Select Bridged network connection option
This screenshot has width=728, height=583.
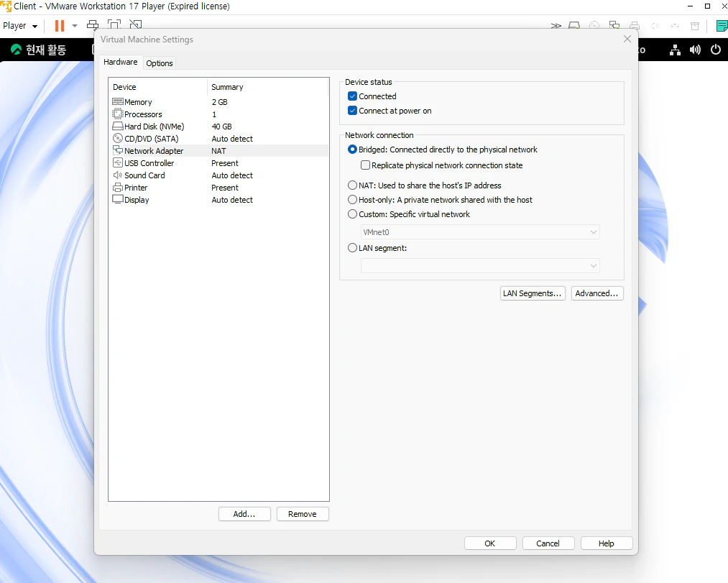click(x=352, y=150)
